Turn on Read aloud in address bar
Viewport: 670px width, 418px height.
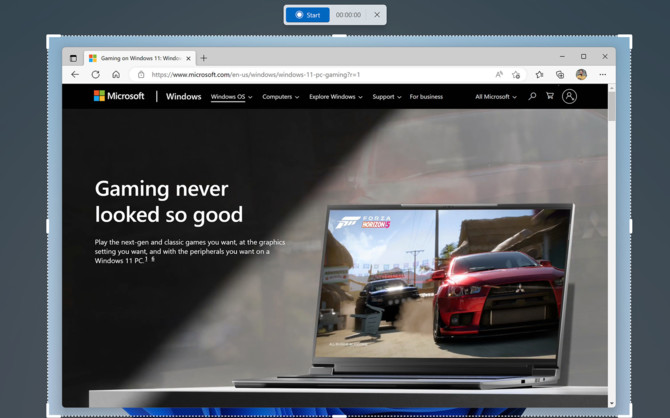coord(499,74)
